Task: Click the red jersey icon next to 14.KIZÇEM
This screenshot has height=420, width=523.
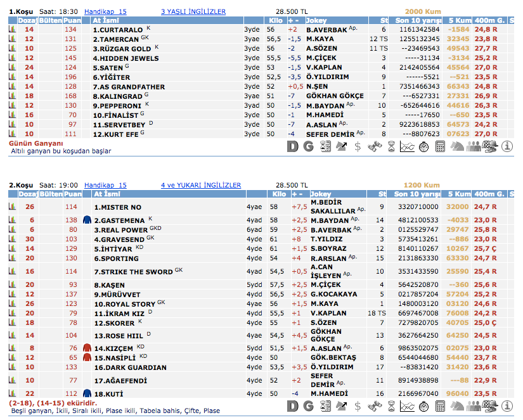Action: (87, 348)
